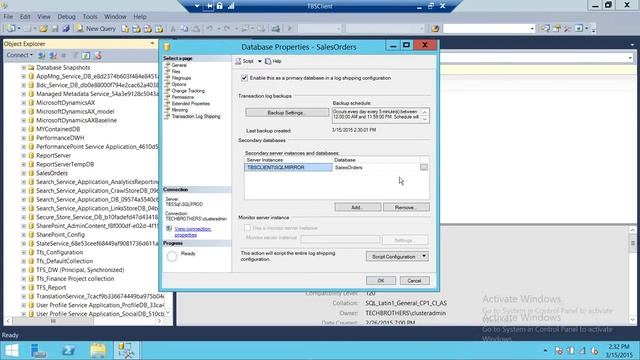Expand the ReportServer database node
This screenshot has width=640, height=360.
pyautogui.click(x=24, y=156)
